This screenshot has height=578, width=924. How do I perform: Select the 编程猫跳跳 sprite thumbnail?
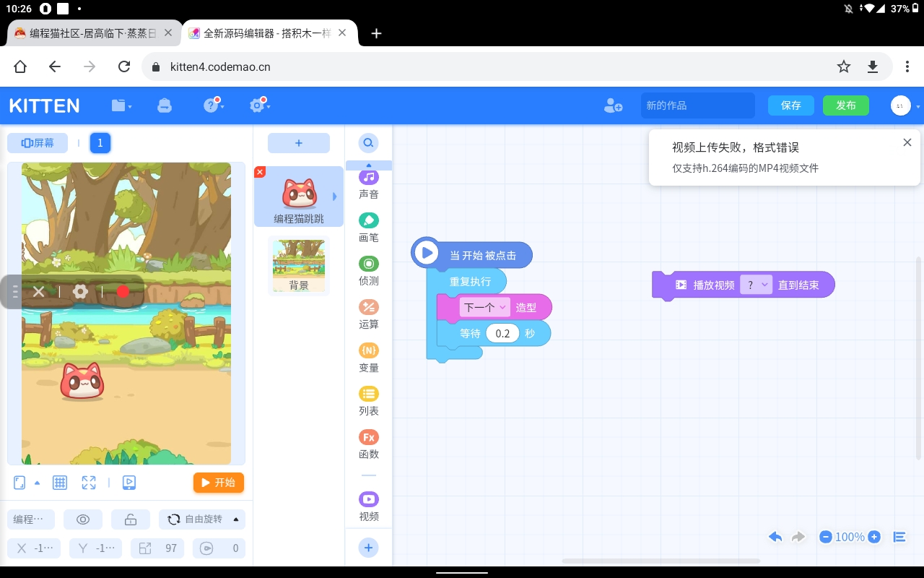299,197
